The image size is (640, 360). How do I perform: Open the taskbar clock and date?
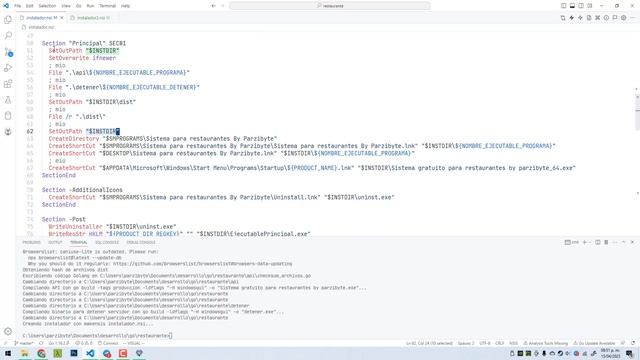[x=610, y=353]
